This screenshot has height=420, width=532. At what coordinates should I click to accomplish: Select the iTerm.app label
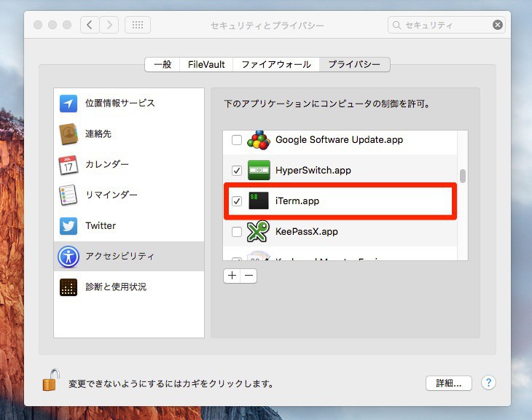point(297,201)
